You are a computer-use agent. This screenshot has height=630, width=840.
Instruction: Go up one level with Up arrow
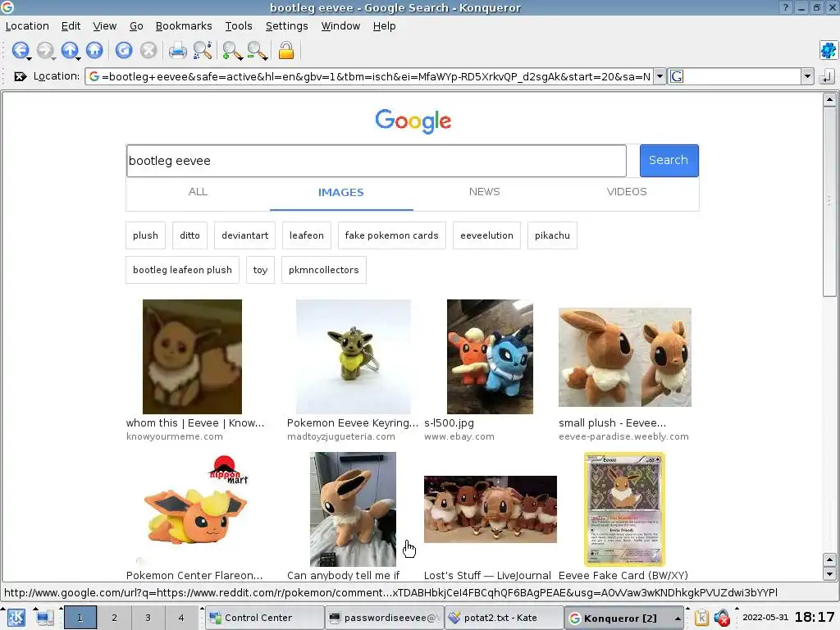[x=69, y=50]
